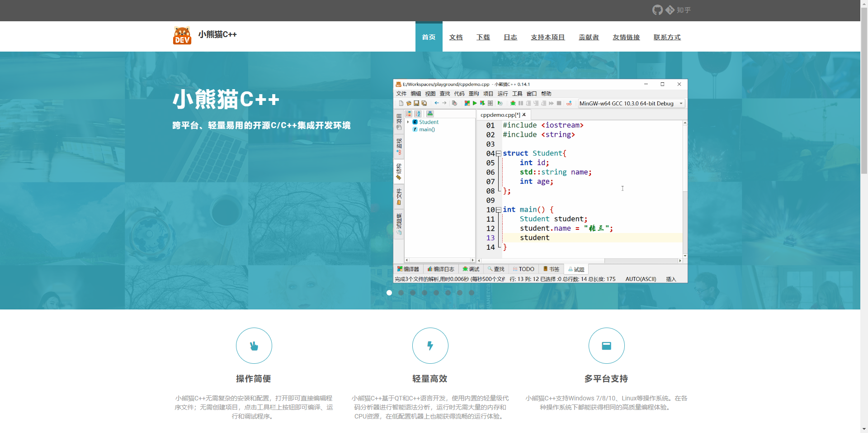Click the Forward arrow in IDE toolbar
The image size is (868, 433).
[x=444, y=103]
